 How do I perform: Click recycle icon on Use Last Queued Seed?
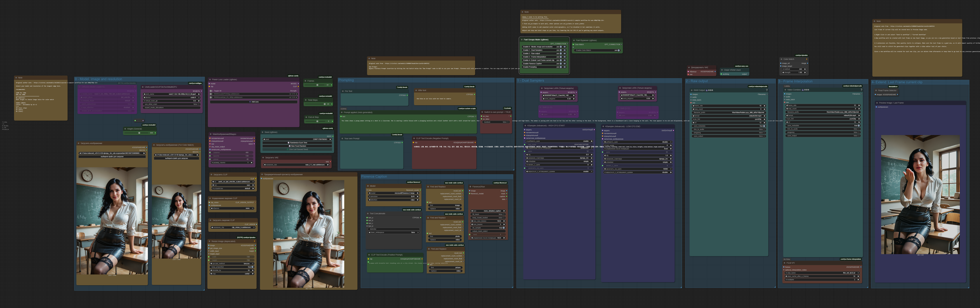click(288, 149)
